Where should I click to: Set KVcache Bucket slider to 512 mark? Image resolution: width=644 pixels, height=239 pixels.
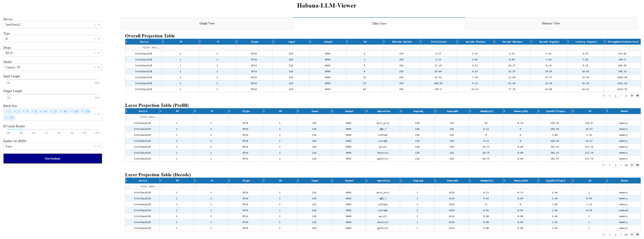point(46,129)
